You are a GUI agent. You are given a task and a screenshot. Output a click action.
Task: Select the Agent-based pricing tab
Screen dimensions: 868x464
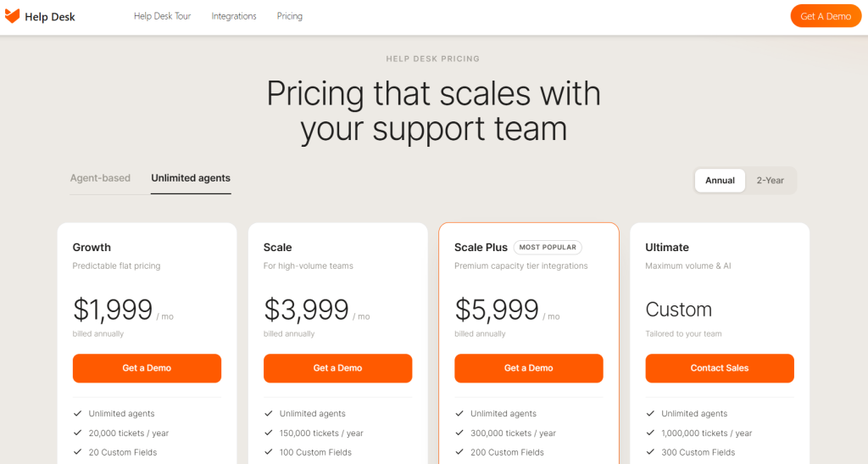(100, 178)
